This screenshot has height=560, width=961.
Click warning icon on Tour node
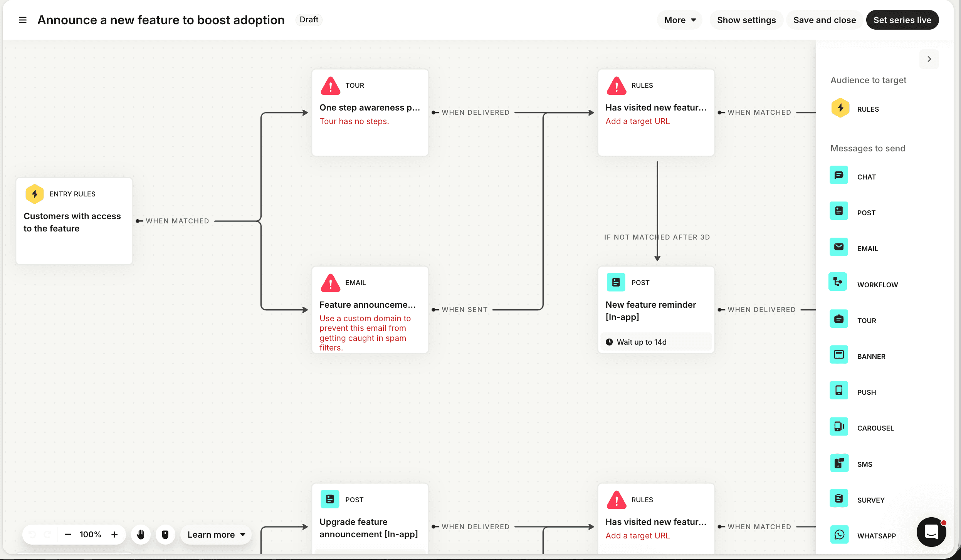(x=330, y=86)
